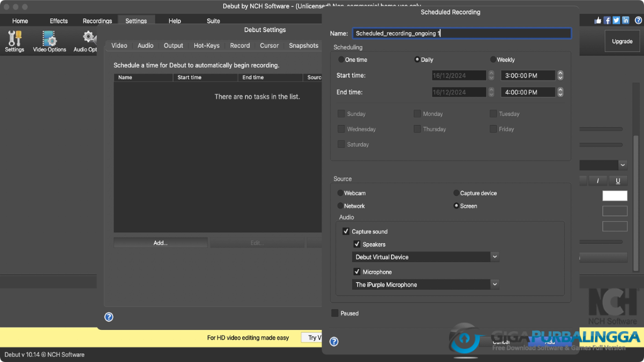The height and width of the screenshot is (362, 644).
Task: Toggle Microphone checkbox
Action: coord(357,271)
